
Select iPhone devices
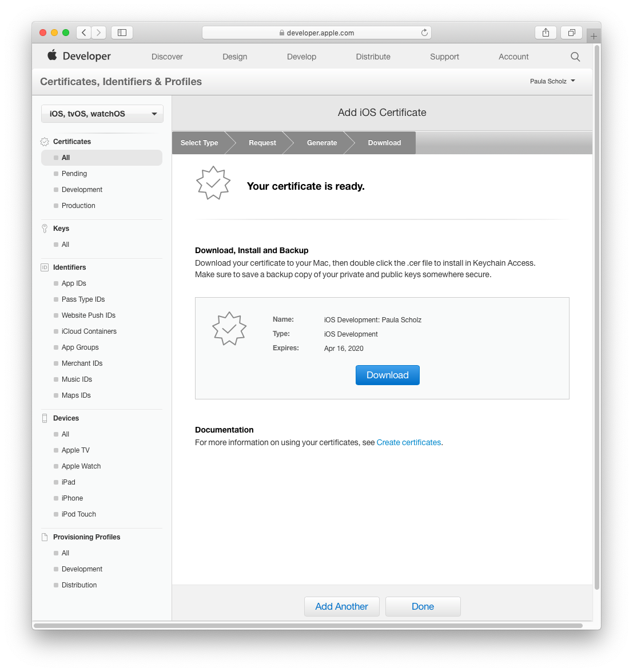tap(72, 498)
